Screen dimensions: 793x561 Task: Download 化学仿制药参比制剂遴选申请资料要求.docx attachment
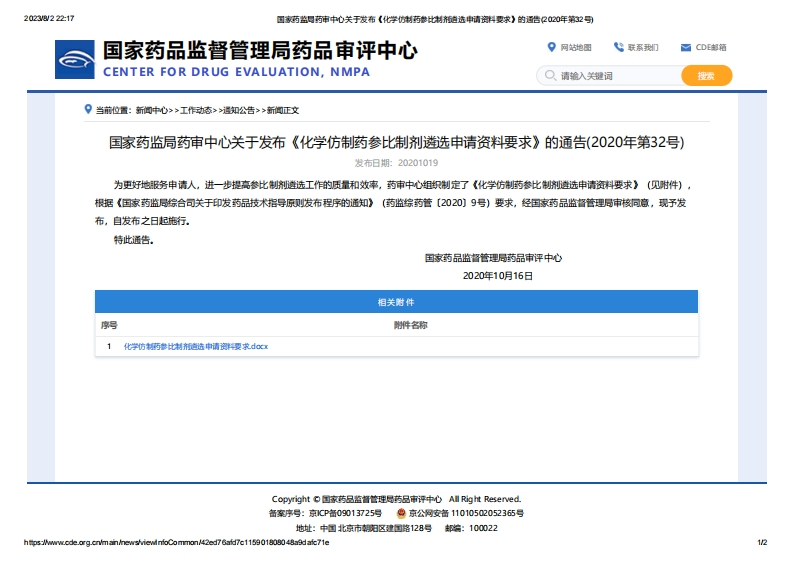pos(196,346)
